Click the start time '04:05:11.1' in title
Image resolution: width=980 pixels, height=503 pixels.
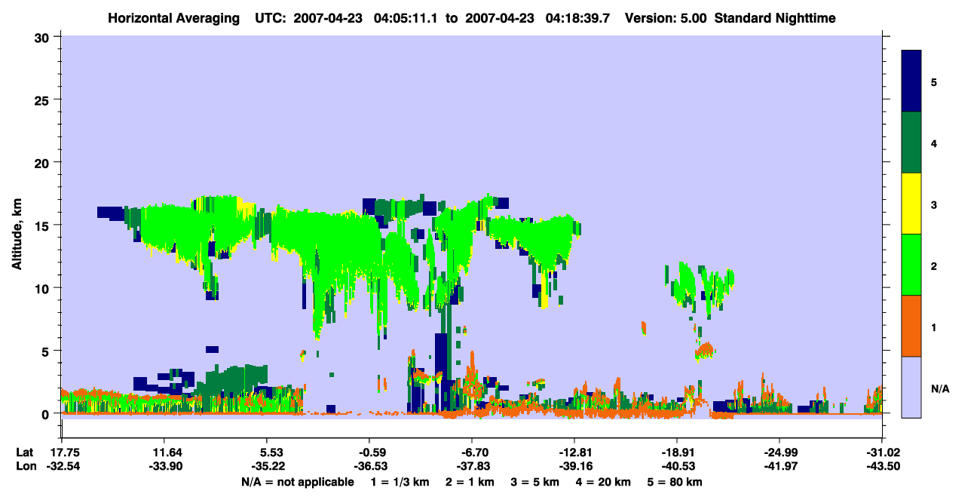click(407, 17)
